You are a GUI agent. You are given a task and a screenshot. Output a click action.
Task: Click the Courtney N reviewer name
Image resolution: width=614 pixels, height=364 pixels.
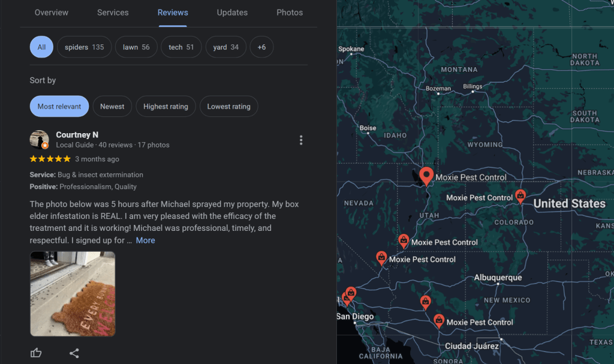[x=77, y=135]
